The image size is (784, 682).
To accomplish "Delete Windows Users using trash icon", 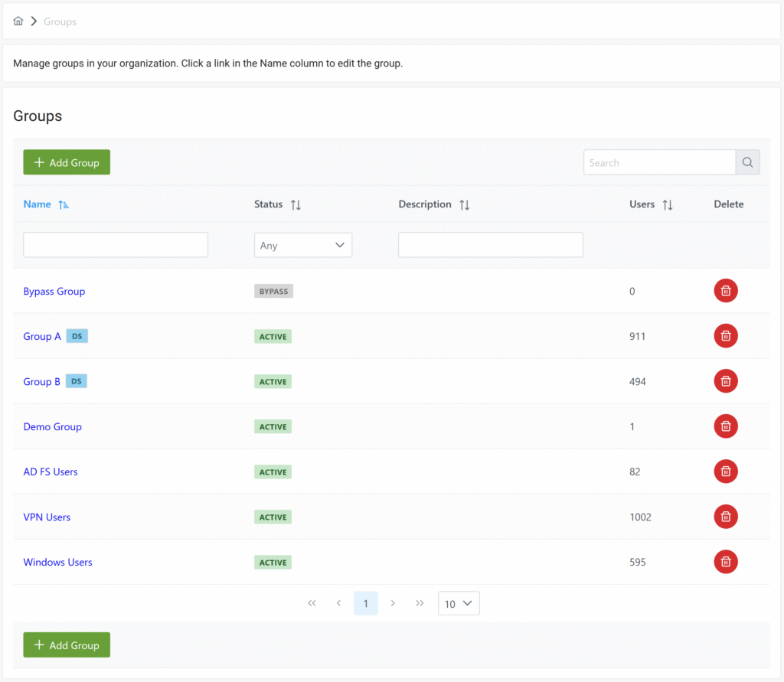I will [726, 562].
